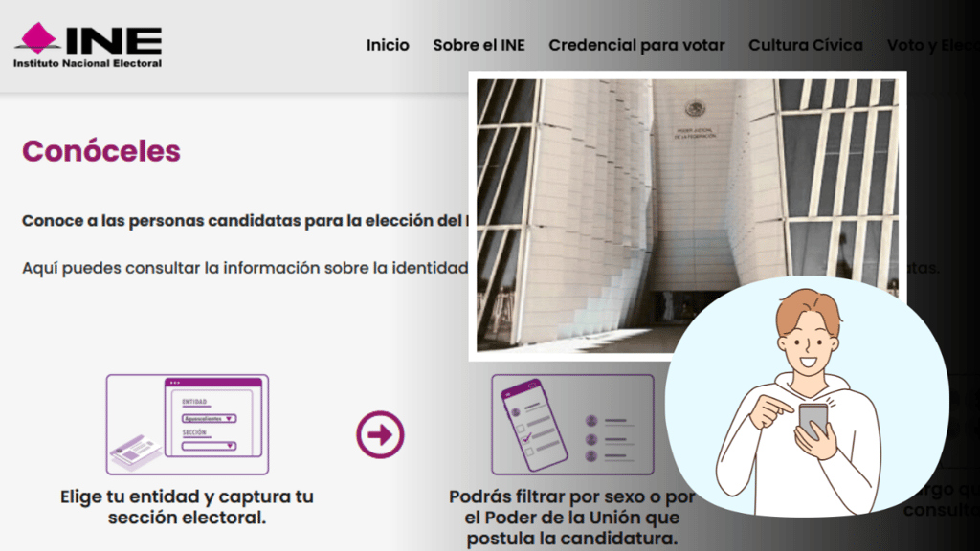Image resolution: width=980 pixels, height=551 pixels.
Task: Select Inicio in the navigation bar
Action: (388, 45)
